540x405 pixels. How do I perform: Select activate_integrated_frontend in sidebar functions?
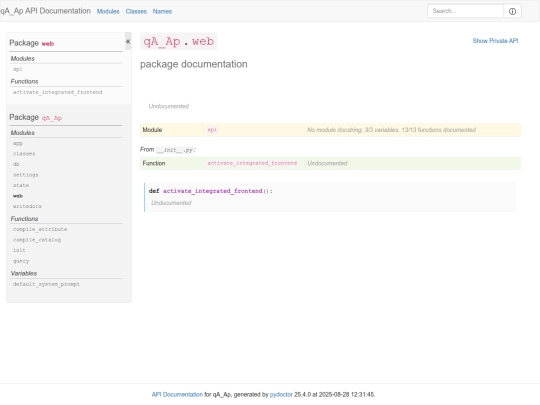(x=58, y=92)
